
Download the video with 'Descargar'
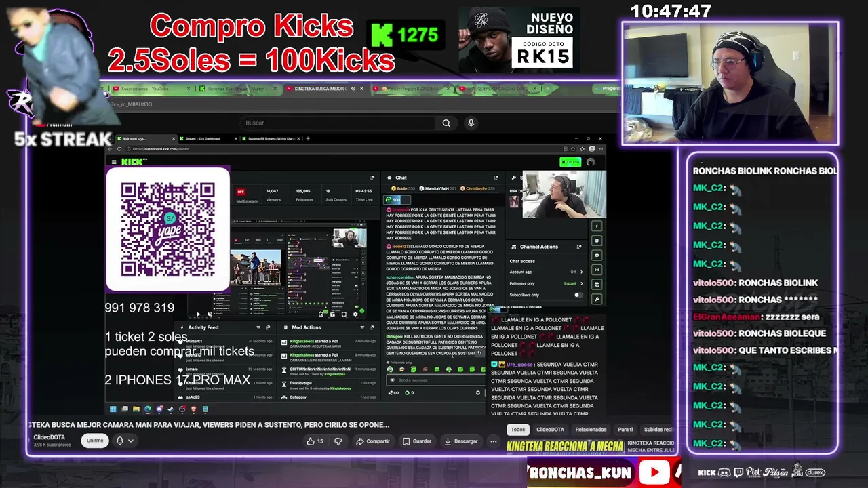coord(461,441)
